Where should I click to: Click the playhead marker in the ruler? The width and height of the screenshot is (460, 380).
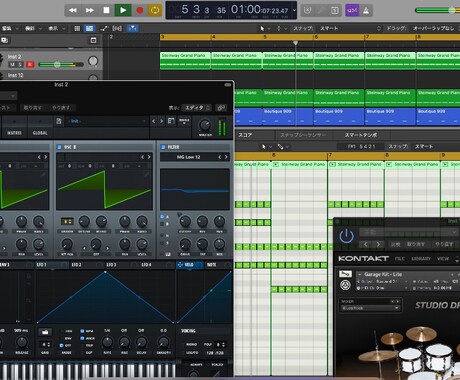295,43
